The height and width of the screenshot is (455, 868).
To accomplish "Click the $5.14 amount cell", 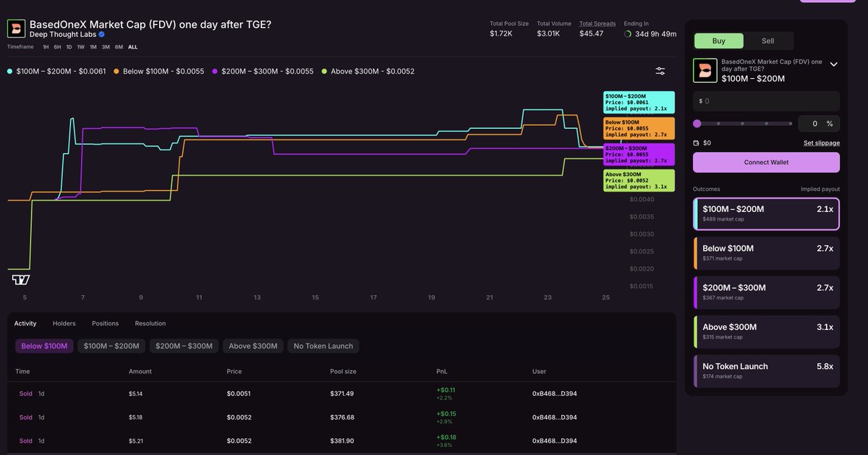I will point(135,394).
